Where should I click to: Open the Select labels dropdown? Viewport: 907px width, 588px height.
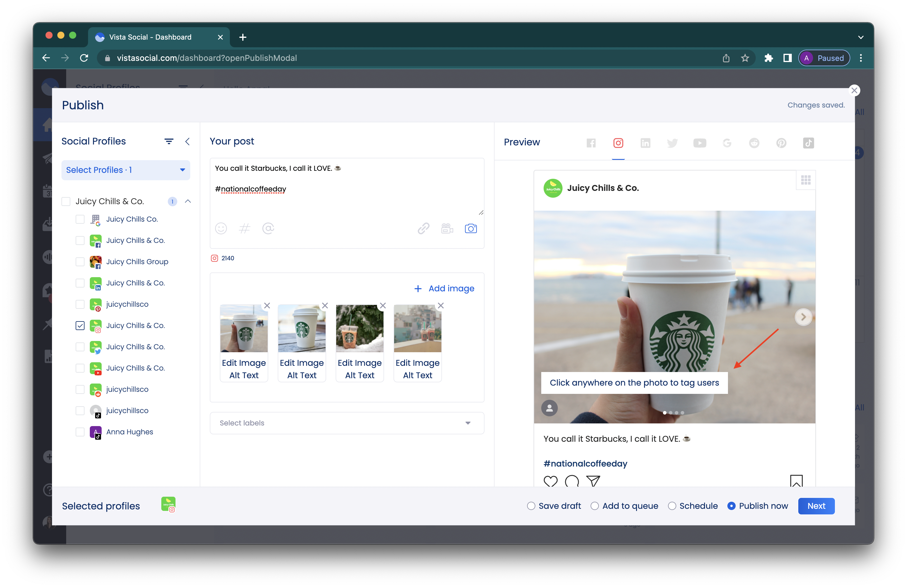click(347, 423)
